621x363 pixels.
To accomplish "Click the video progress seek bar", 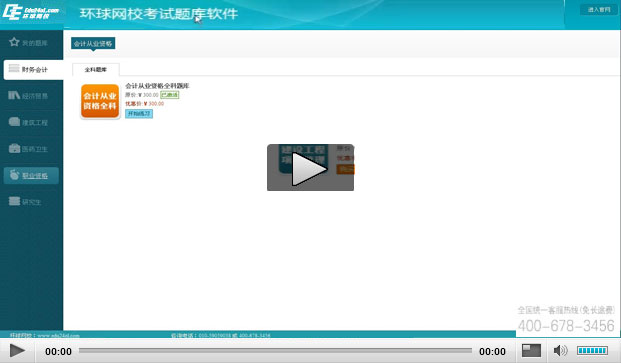I will click(x=275, y=351).
